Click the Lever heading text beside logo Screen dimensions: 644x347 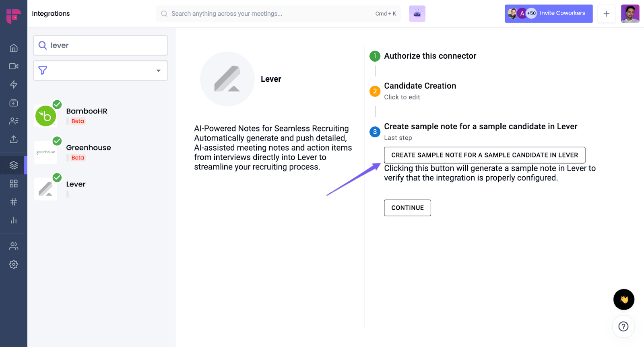tap(271, 79)
